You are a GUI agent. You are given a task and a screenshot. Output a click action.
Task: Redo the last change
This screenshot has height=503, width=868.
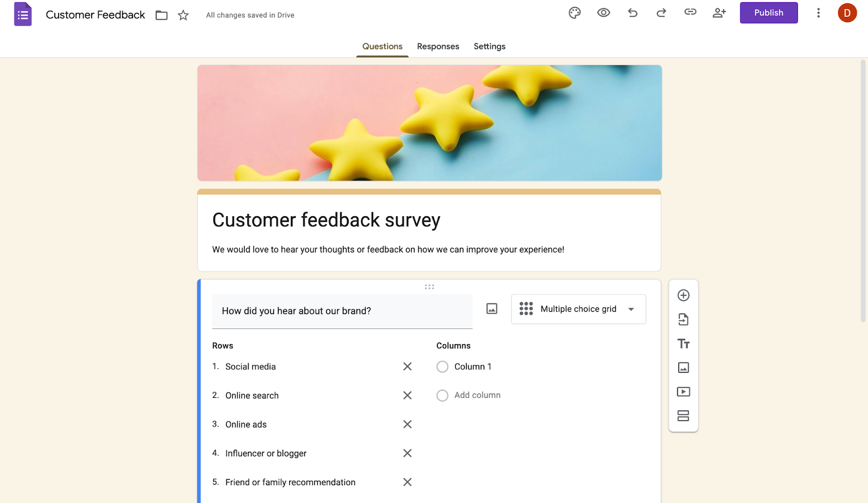[661, 12]
